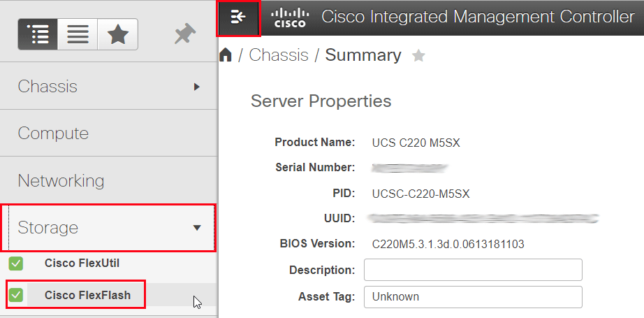Select the tree view mode icon
The image size is (644, 318).
pyautogui.click(x=38, y=34)
